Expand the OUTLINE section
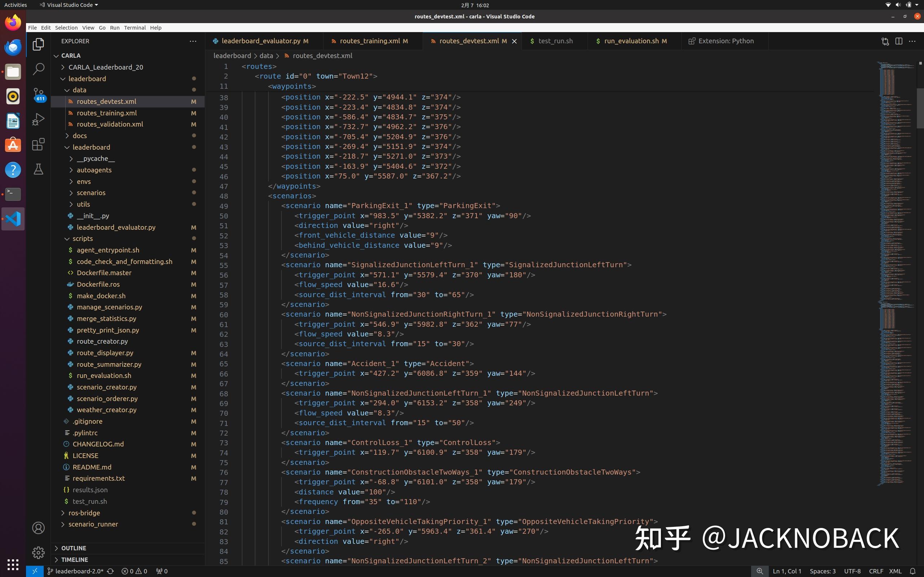This screenshot has width=924, height=577. [74, 548]
